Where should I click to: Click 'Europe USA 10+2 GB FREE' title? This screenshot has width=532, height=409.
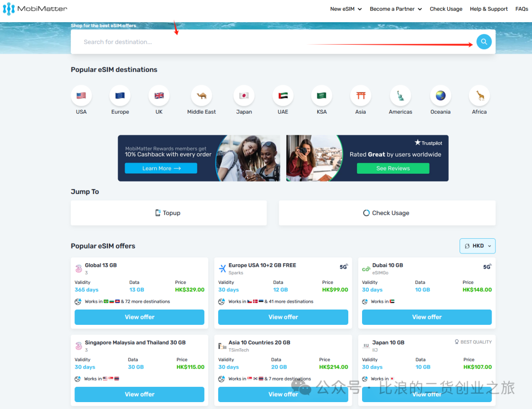[x=262, y=265]
